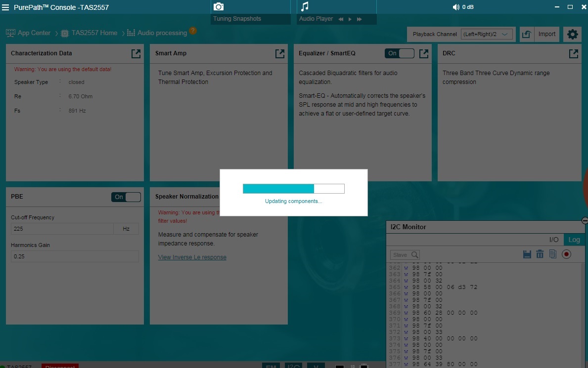Go to App Center breadcrumb
588x368 pixels.
(29, 33)
